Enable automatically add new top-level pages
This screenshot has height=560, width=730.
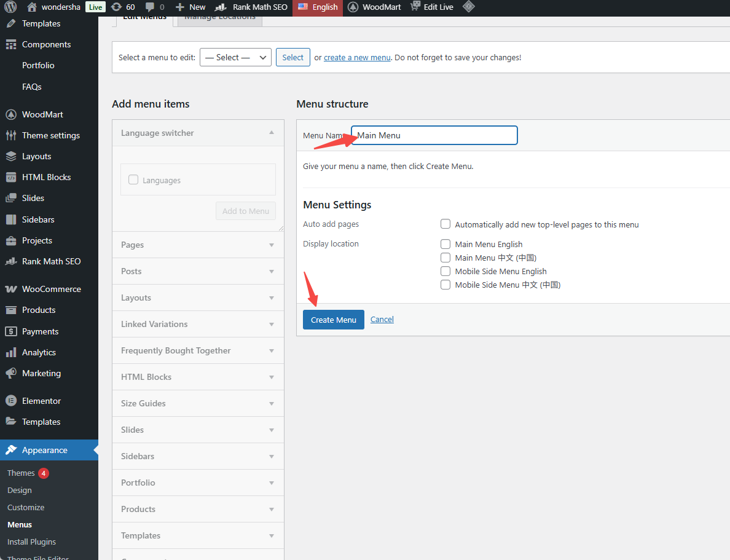[x=445, y=224]
